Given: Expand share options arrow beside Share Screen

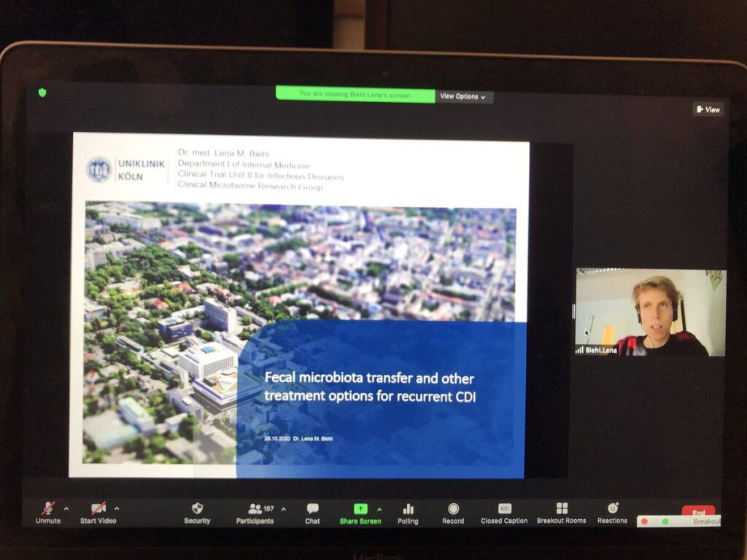Looking at the screenshot, I should [379, 508].
